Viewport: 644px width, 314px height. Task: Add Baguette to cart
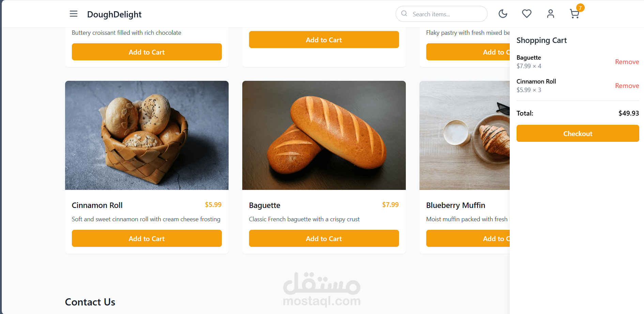[324, 238]
